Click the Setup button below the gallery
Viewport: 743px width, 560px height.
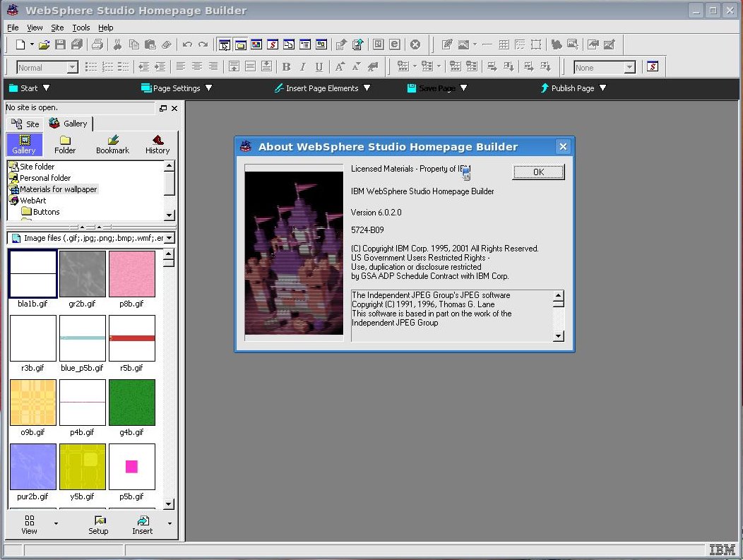[x=98, y=523]
